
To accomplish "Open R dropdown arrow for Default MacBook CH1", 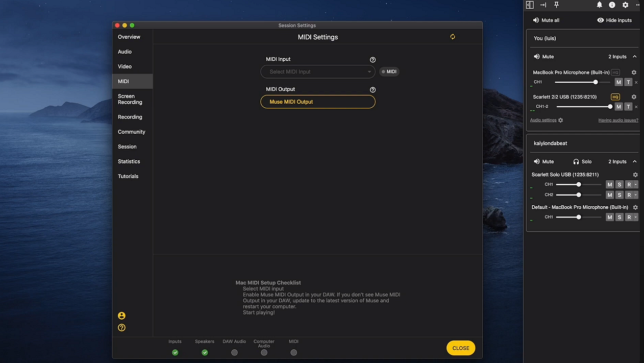I will coord(636,217).
